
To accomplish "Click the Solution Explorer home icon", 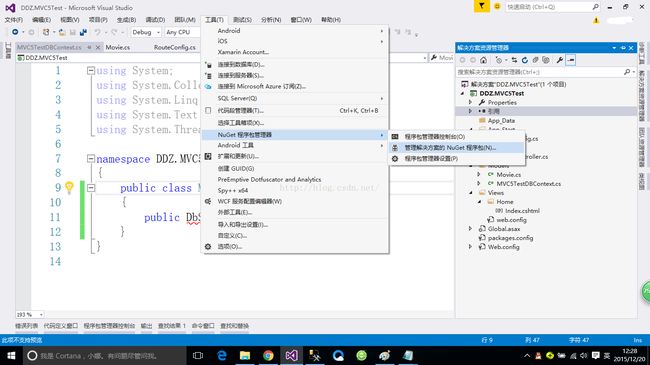I will (x=483, y=60).
